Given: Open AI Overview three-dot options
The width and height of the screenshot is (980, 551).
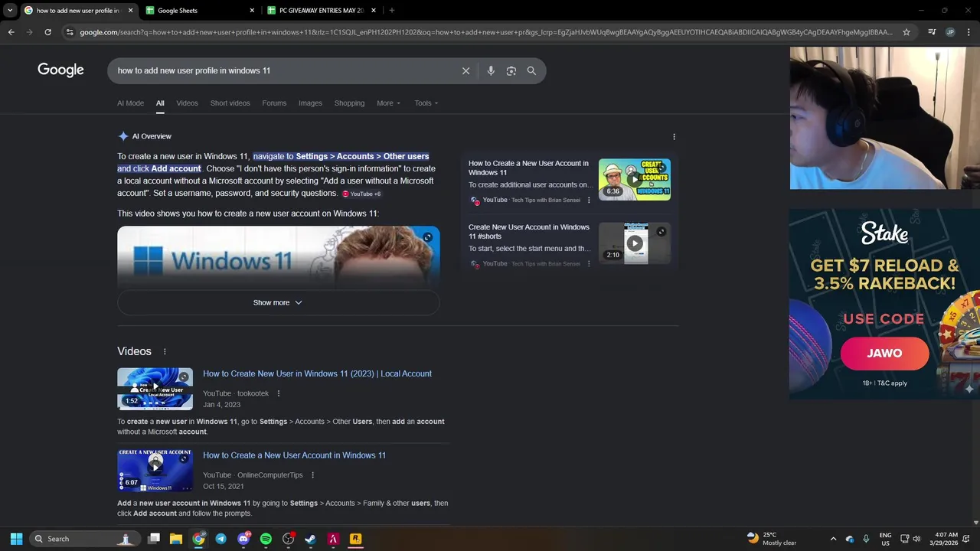Looking at the screenshot, I should (x=674, y=137).
